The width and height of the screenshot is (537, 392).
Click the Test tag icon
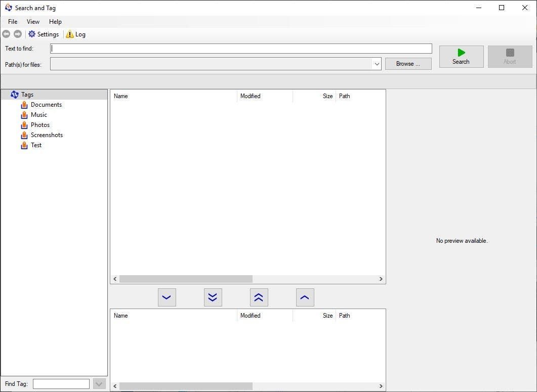24,145
